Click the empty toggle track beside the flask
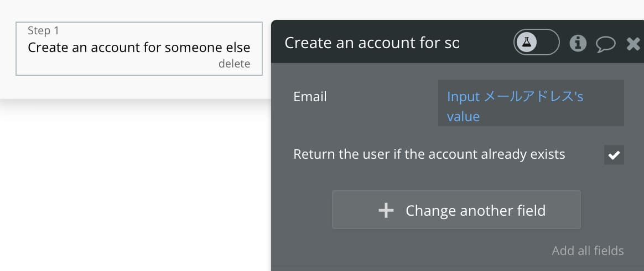This screenshot has height=271, width=644. pyautogui.click(x=548, y=42)
